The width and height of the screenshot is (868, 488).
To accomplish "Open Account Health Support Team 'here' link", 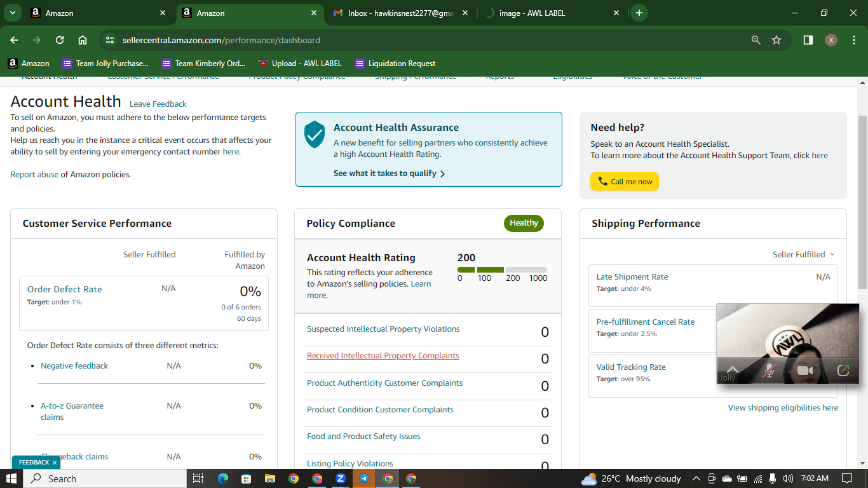I will point(820,156).
